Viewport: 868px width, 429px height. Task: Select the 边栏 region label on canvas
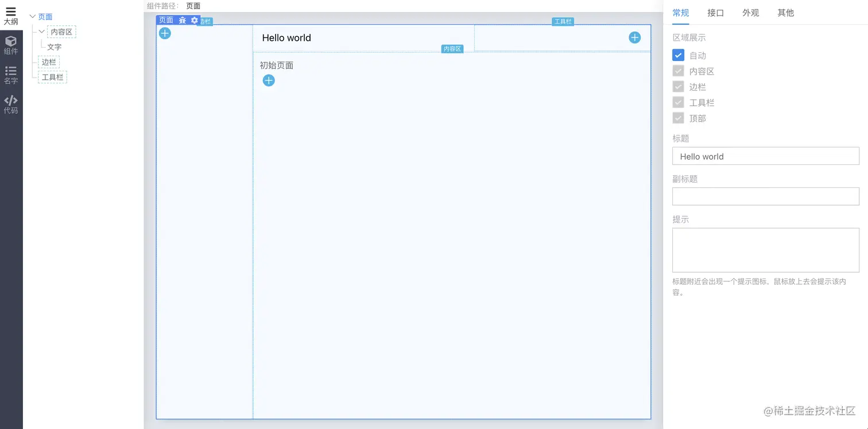tap(206, 22)
